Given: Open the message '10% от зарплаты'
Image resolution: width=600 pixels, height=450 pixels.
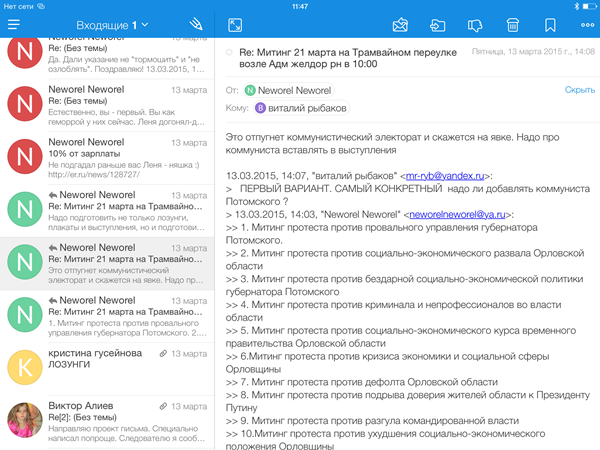Looking at the screenshot, I should coord(107,158).
